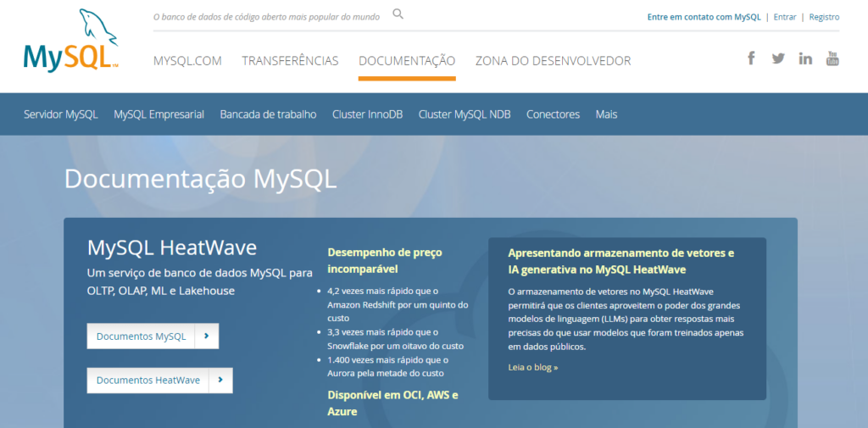
Task: Click Apresentando armazenamento de vetores heading
Action: point(621,261)
